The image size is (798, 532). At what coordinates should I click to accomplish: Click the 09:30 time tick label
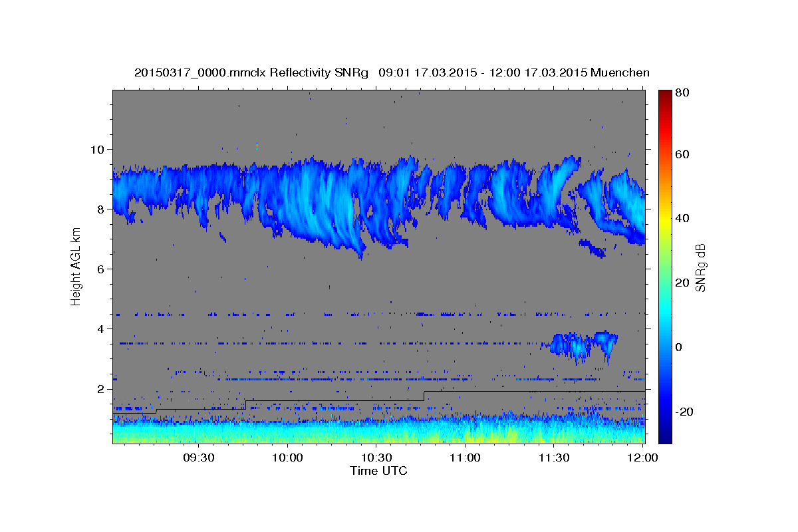pyautogui.click(x=198, y=458)
